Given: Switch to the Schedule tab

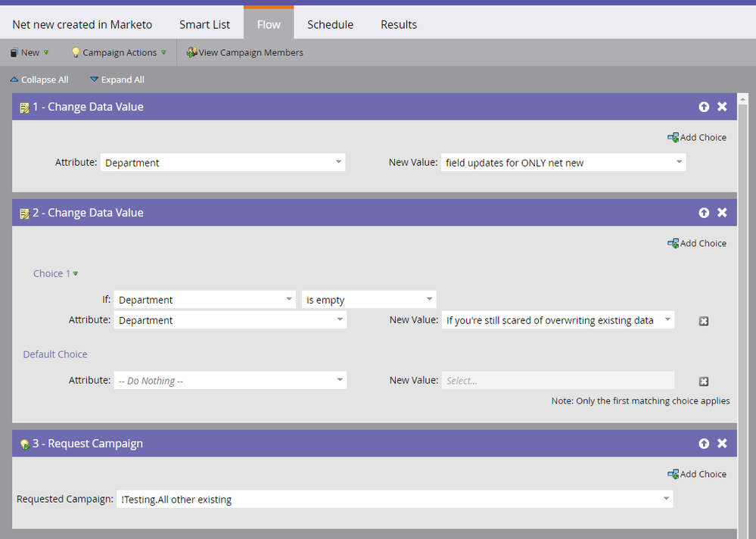Looking at the screenshot, I should [x=330, y=24].
